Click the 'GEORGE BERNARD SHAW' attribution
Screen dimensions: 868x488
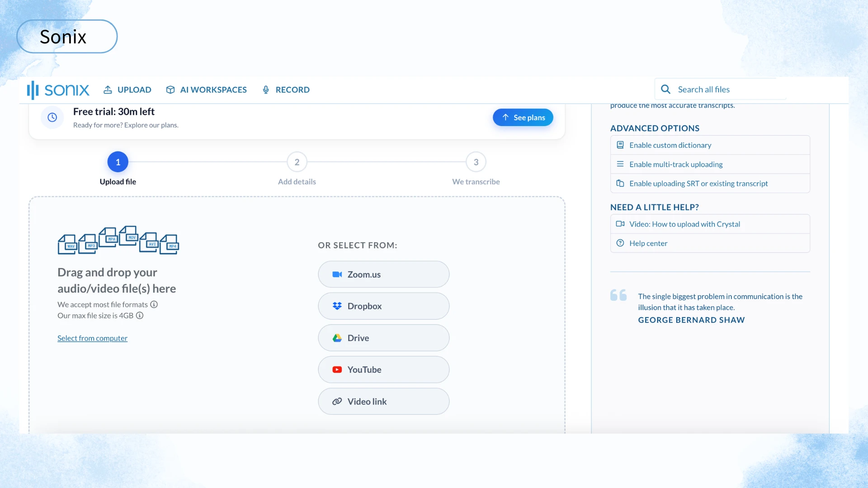(x=691, y=320)
